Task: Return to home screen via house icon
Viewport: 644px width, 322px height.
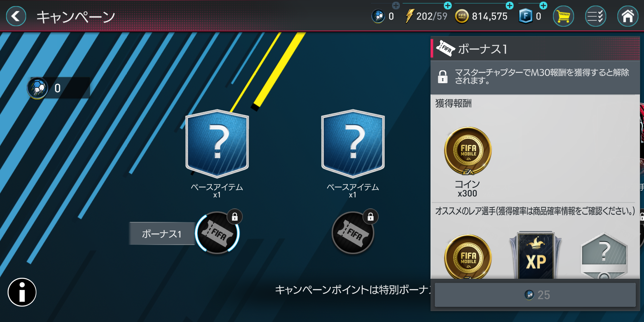Action: pyautogui.click(x=628, y=16)
